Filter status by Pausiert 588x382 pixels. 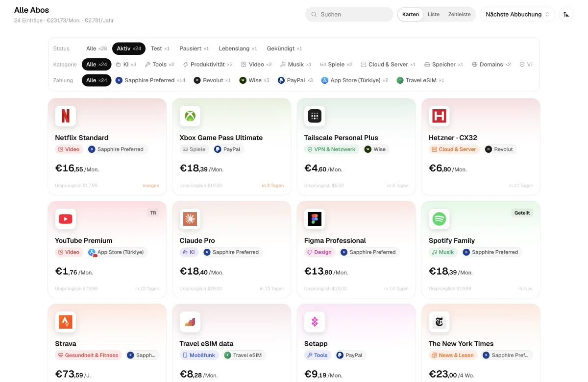pyautogui.click(x=194, y=48)
